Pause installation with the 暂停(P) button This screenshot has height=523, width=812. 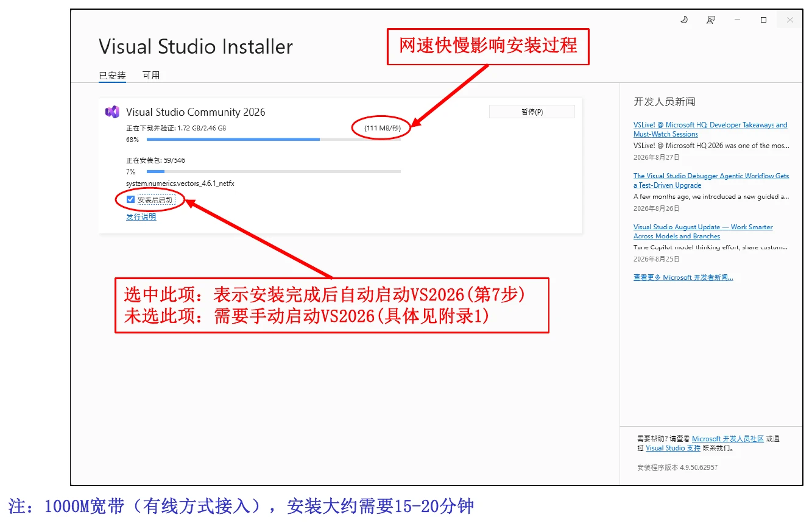[532, 112]
